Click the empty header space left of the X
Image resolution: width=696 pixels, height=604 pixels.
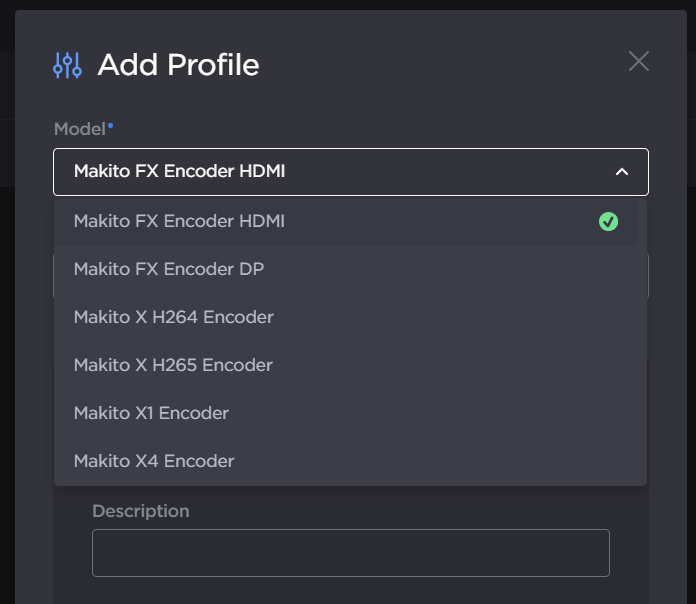click(450, 65)
